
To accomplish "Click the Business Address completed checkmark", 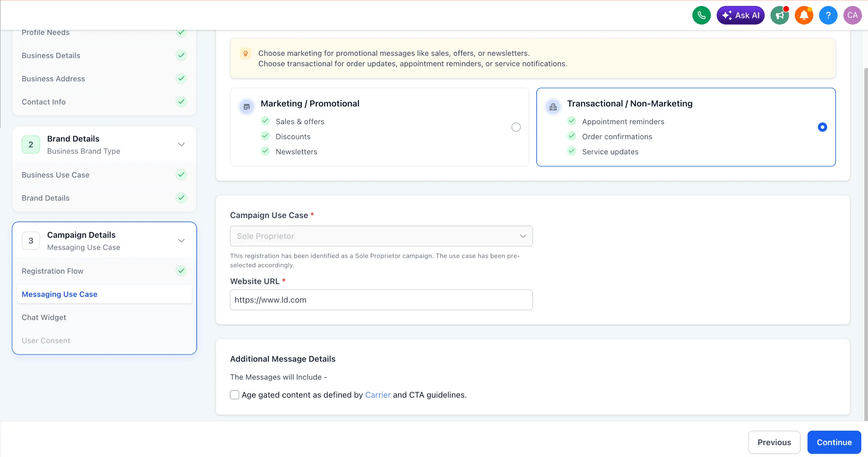I will pos(181,79).
